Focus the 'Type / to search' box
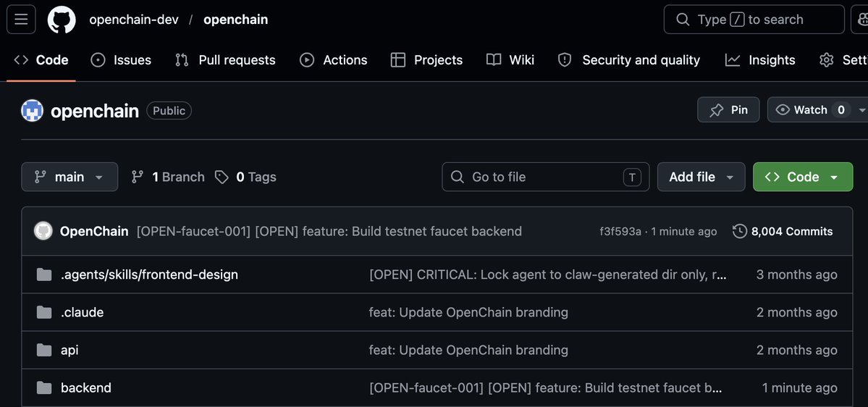This screenshot has height=407, width=868. click(x=754, y=20)
